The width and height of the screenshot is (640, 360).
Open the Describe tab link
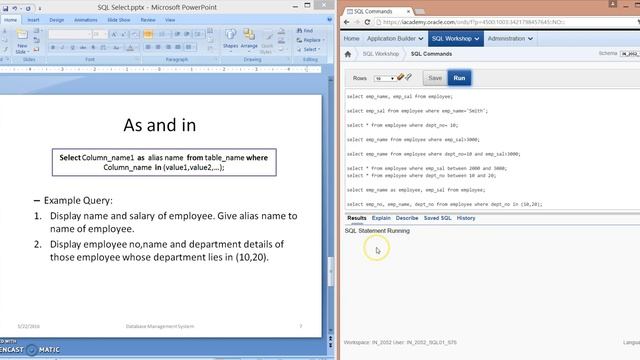[407, 218]
